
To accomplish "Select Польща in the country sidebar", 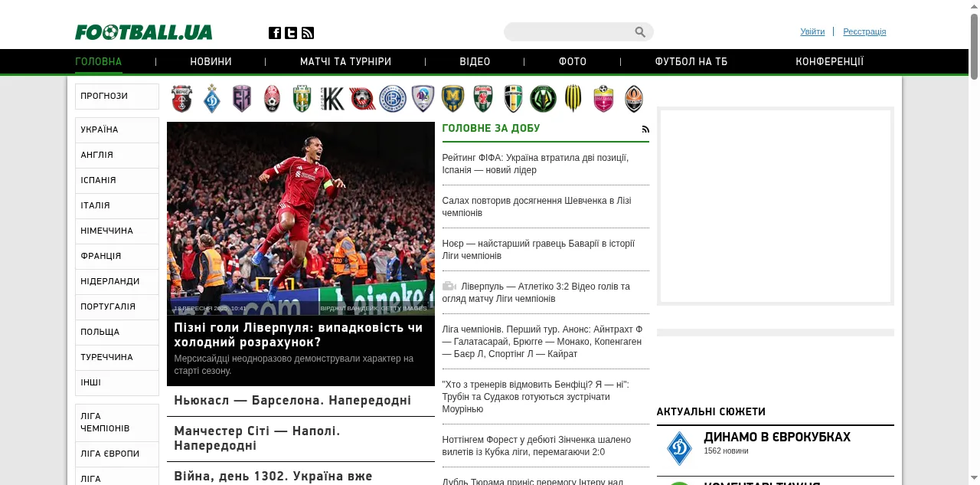I will point(117,333).
